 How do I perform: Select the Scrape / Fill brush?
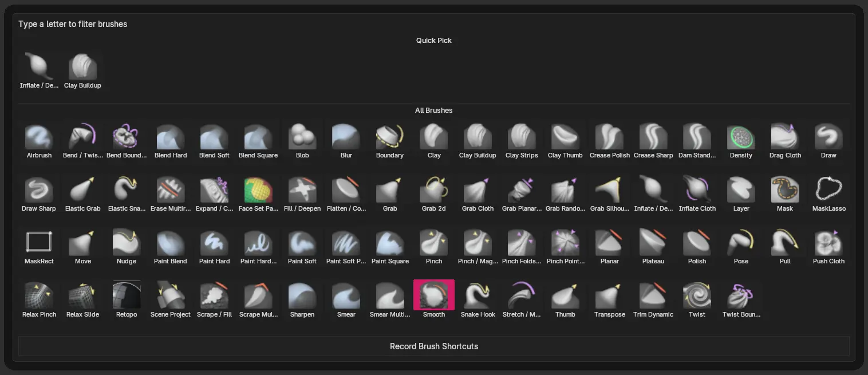pyautogui.click(x=214, y=300)
